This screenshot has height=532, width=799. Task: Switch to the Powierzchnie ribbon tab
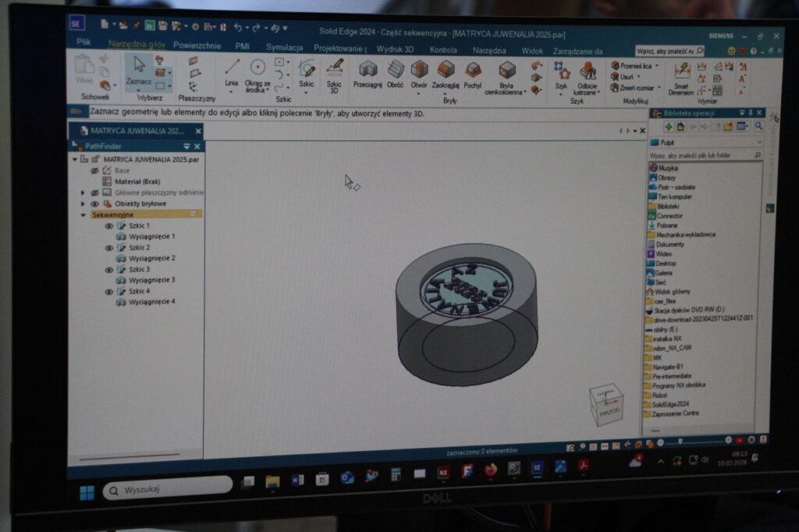(x=197, y=46)
